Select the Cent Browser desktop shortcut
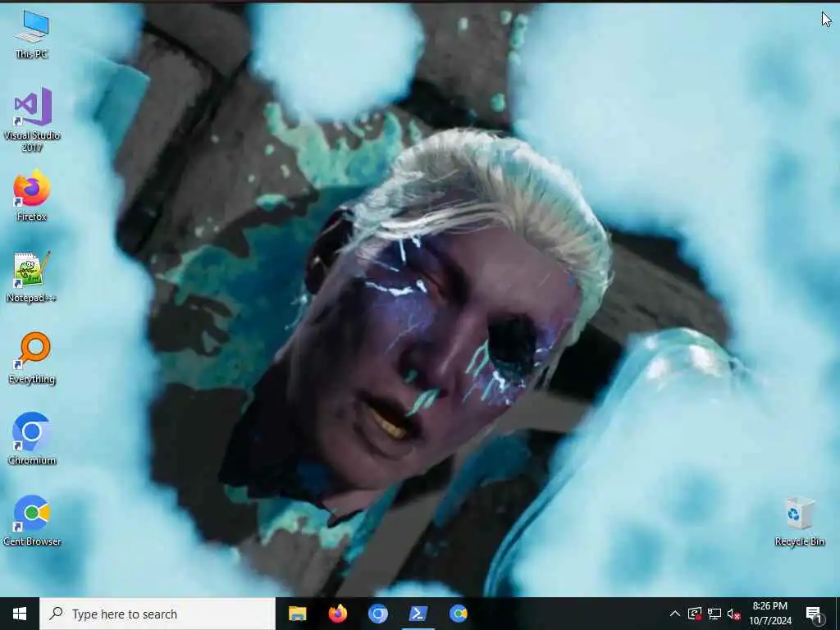 (32, 520)
